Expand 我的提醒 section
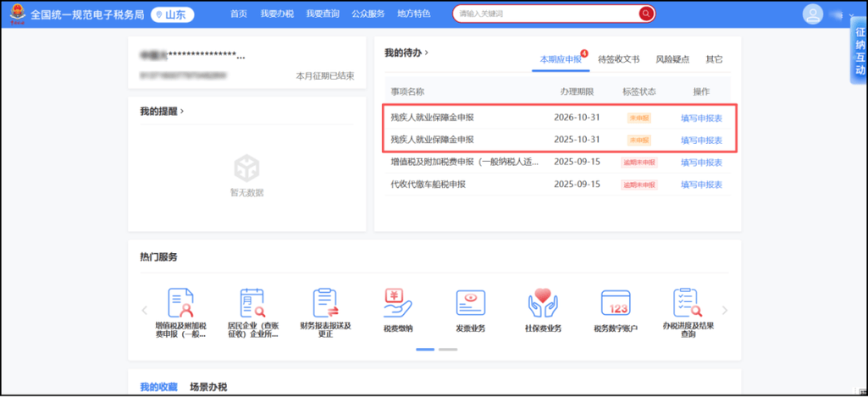This screenshot has height=397, width=868. [x=163, y=111]
